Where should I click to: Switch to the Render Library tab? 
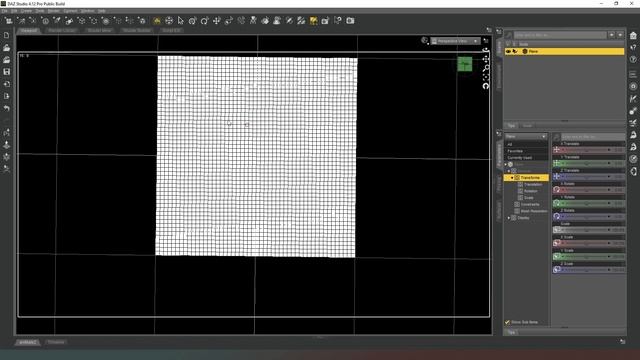click(62, 31)
